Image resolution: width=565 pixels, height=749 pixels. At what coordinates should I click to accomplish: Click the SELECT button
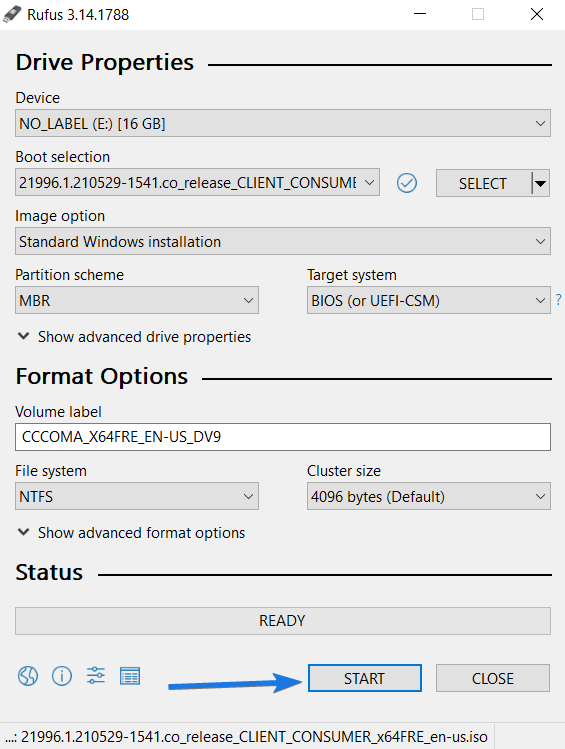click(x=483, y=183)
